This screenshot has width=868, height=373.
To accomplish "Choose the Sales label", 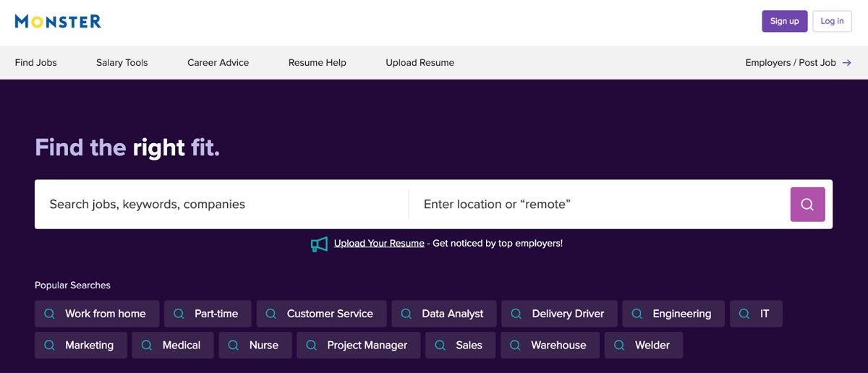I will pos(469,346).
